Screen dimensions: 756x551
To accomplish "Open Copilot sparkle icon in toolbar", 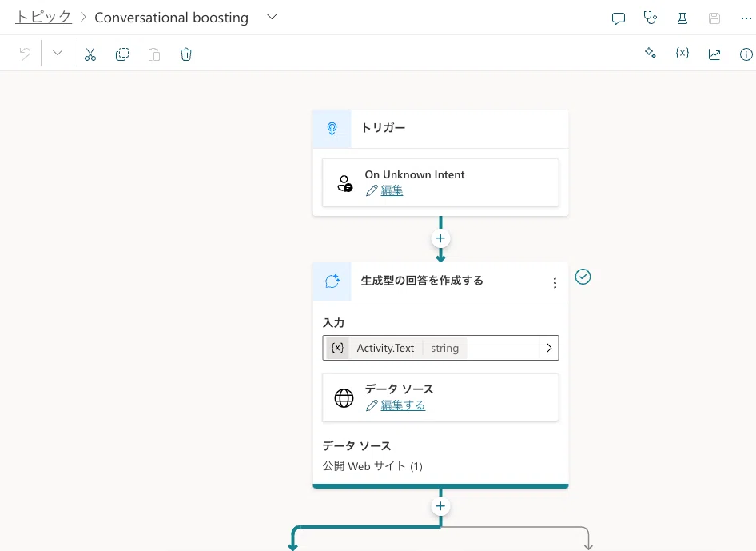I will click(x=650, y=53).
